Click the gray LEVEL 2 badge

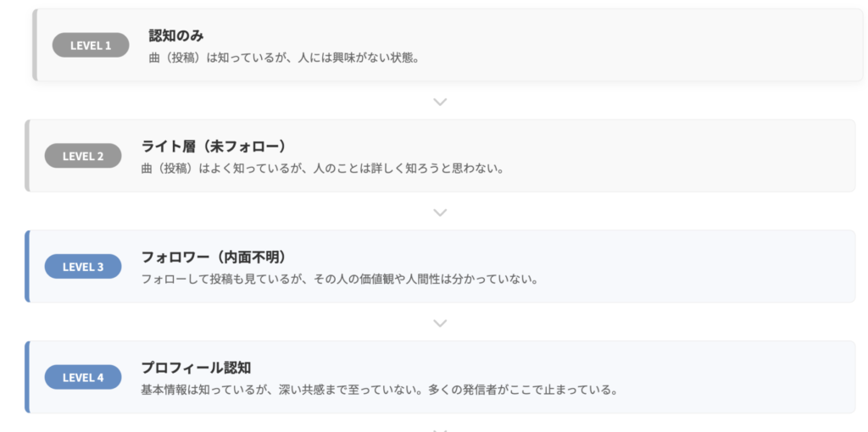83,156
